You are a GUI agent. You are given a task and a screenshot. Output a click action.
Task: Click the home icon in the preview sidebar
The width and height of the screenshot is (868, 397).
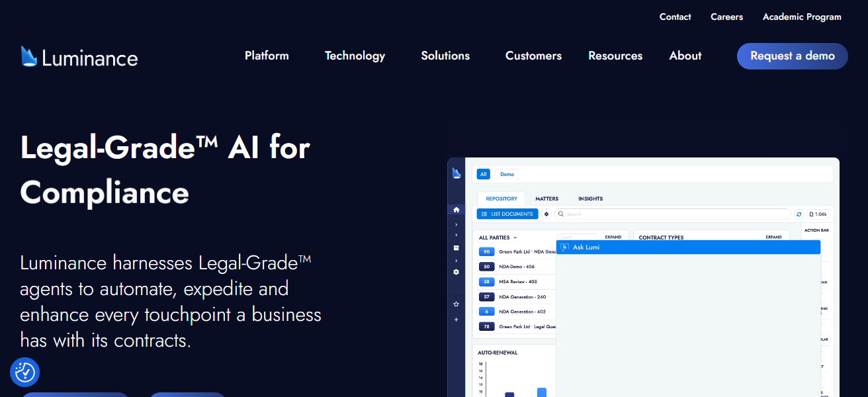[x=456, y=210]
